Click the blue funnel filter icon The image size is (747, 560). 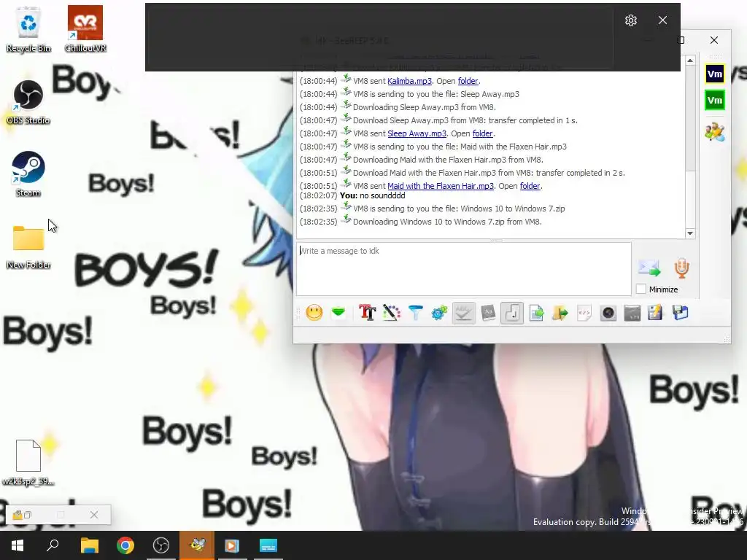click(415, 313)
